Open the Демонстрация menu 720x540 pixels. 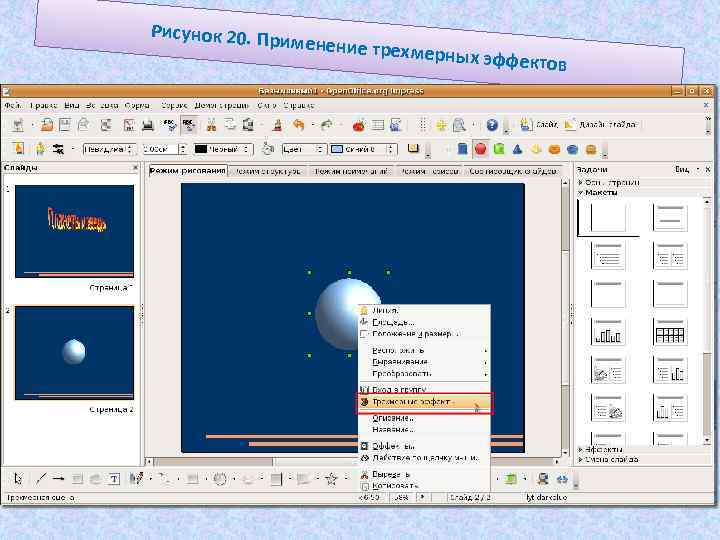click(x=221, y=106)
